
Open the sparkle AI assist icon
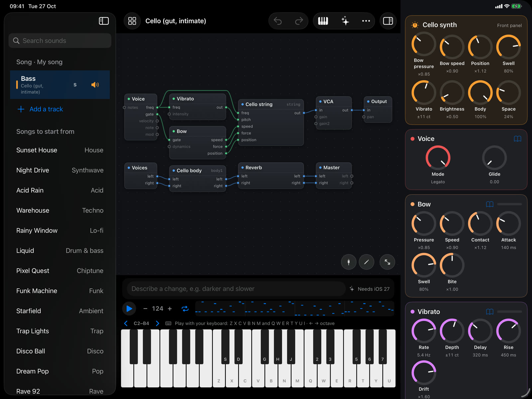point(345,21)
